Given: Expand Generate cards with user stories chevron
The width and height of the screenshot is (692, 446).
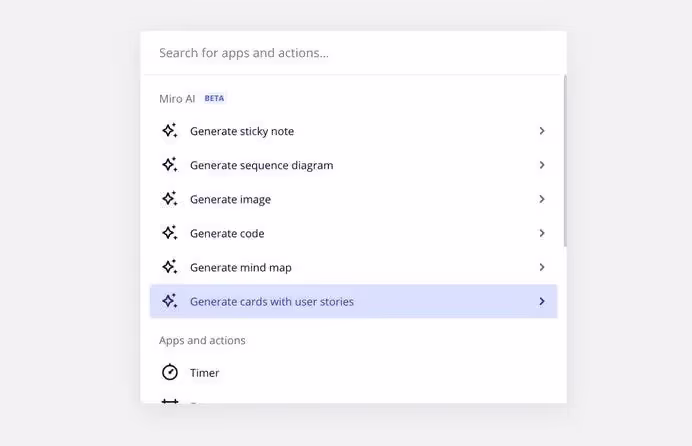Looking at the screenshot, I should pos(541,301).
